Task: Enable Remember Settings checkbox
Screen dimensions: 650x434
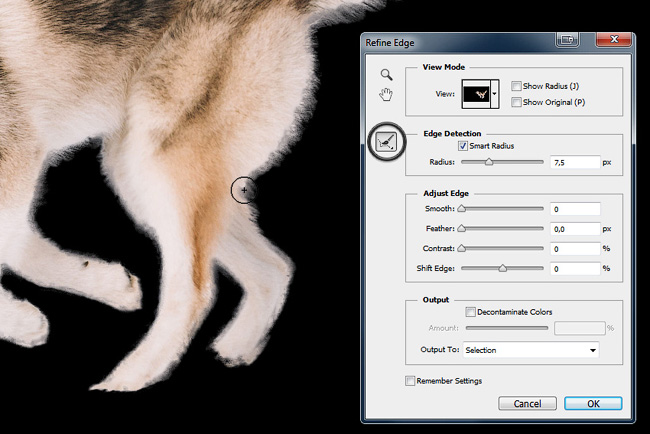Action: (x=410, y=381)
